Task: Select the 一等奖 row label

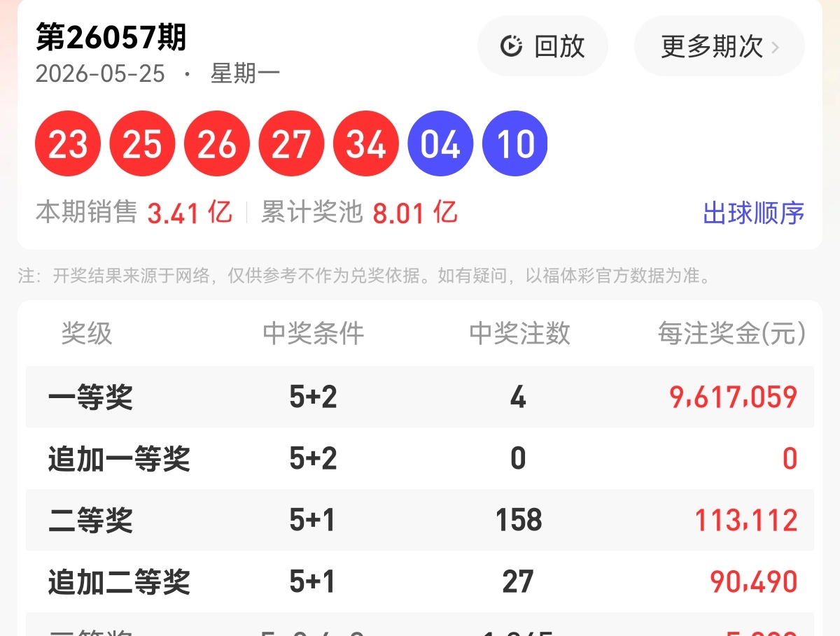Action: click(x=90, y=398)
